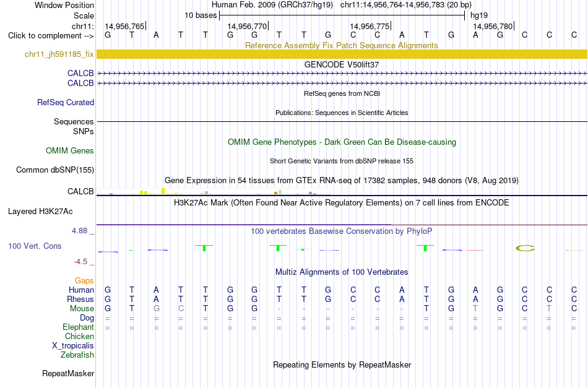Open Reference Assembly Fix Patch Sequence Alignments title

click(341, 45)
